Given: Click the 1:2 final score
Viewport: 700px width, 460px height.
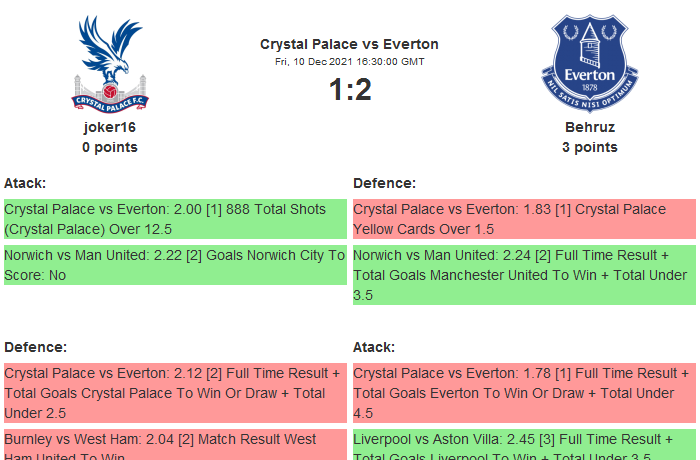Looking at the screenshot, I should [349, 90].
